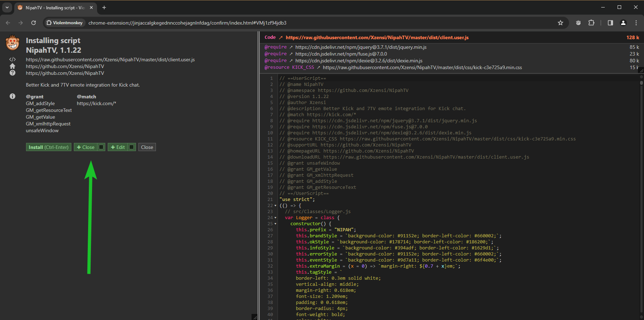Image resolution: width=644 pixels, height=320 pixels.
Task: Collapse code fold arrow at line 25
Action: point(275,224)
